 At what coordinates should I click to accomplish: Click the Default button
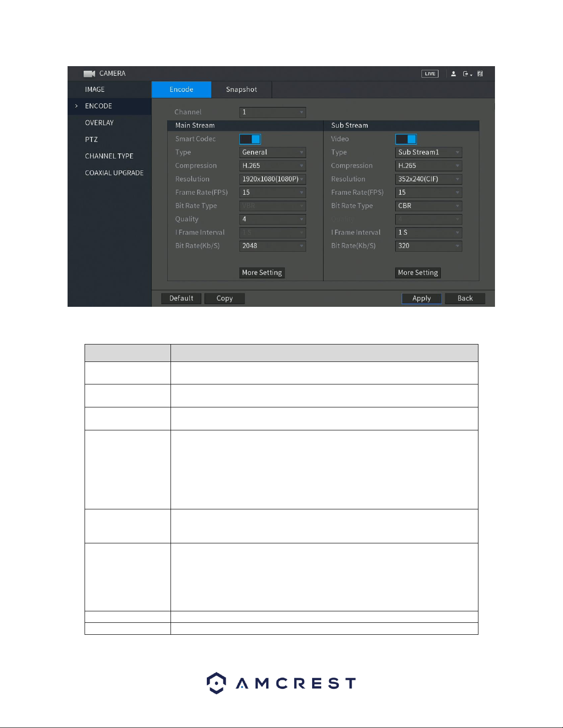[181, 299]
